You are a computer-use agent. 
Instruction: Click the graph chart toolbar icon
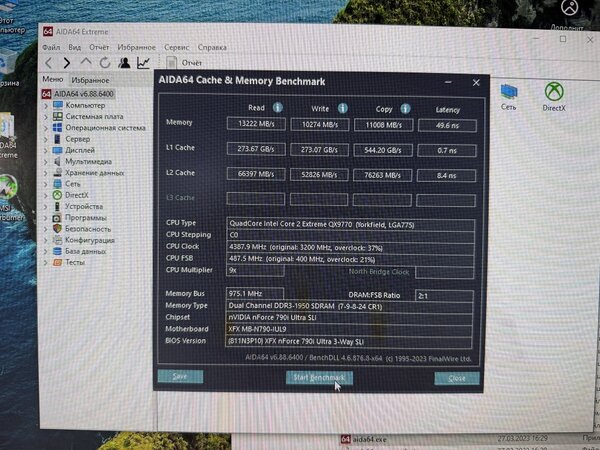point(143,62)
